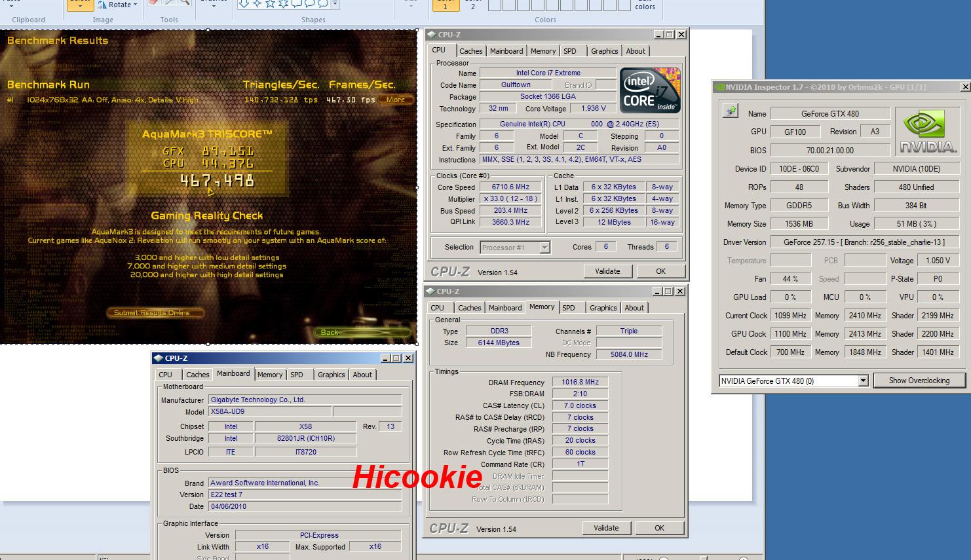Click the BIOS Version field E22 test 7

[305, 495]
